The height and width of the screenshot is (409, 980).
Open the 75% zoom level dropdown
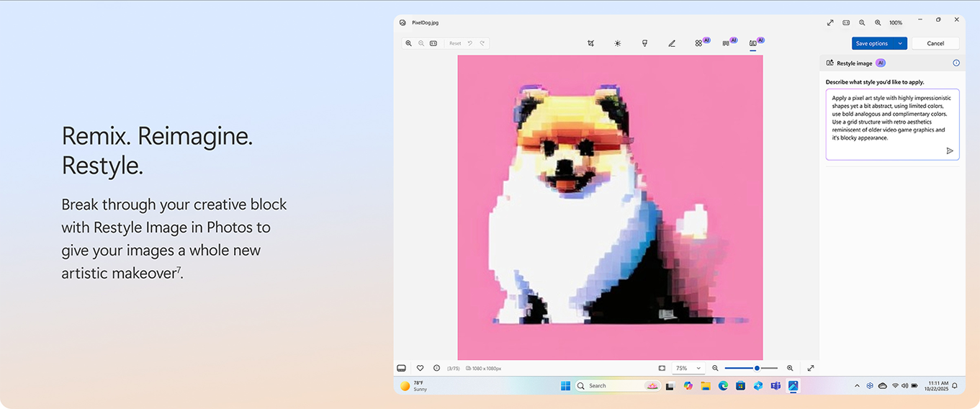click(x=688, y=368)
